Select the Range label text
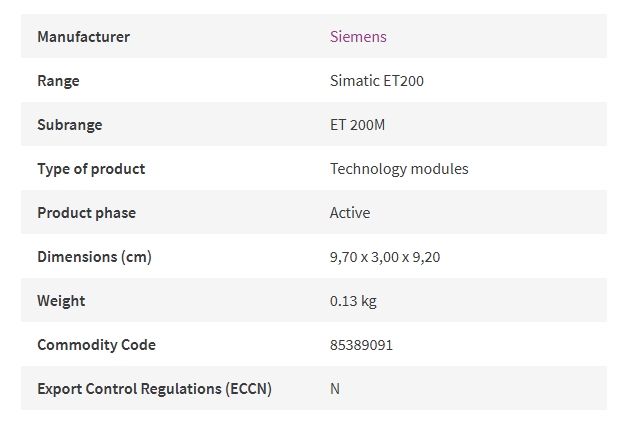 pyautogui.click(x=58, y=81)
